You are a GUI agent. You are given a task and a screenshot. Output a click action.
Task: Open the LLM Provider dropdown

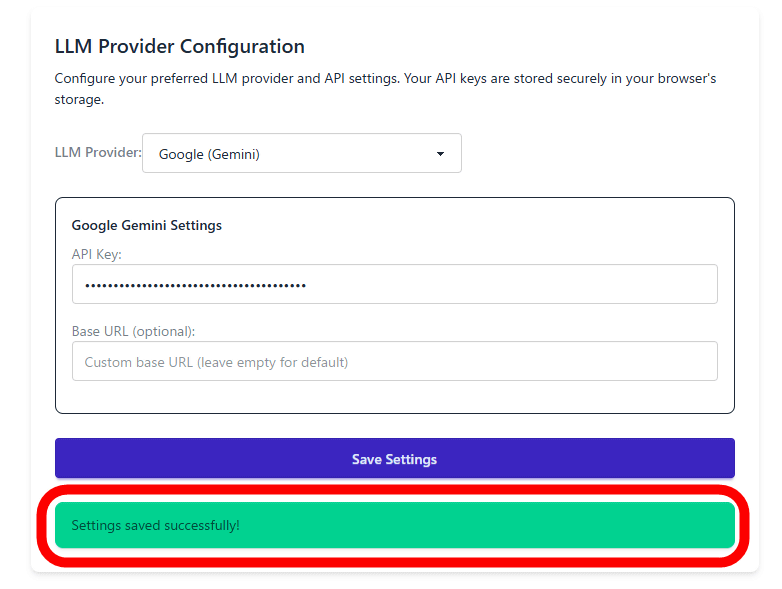(x=301, y=154)
